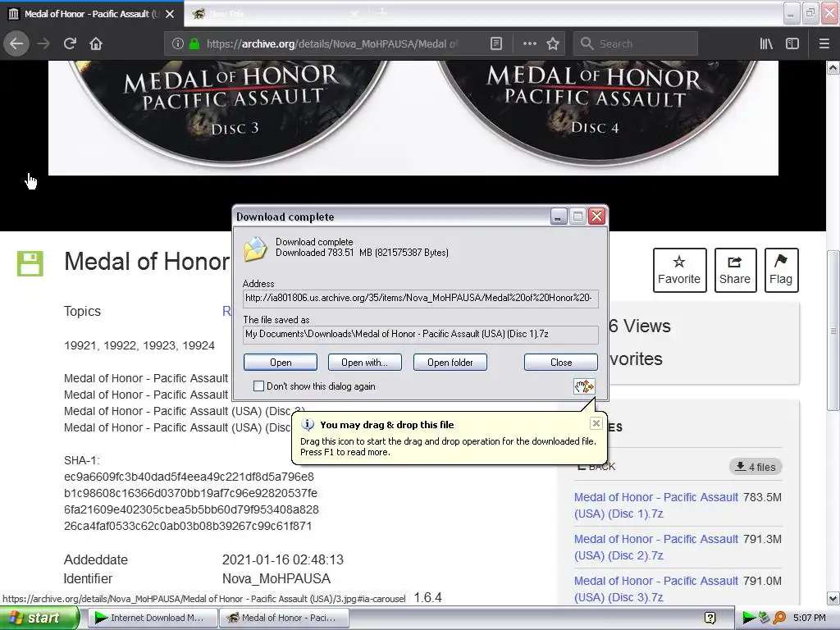The image size is (840, 630).
Task: Show site information icon in address bar
Action: [178, 44]
